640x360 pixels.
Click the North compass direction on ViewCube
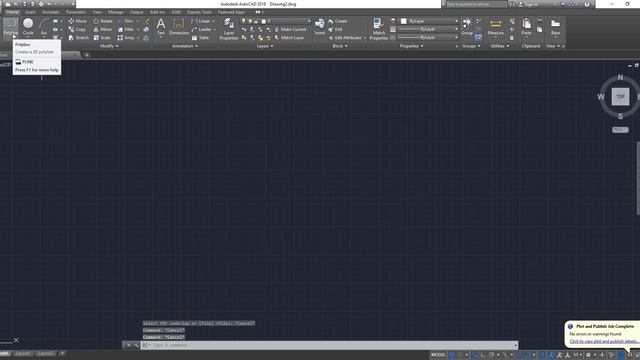(x=620, y=77)
